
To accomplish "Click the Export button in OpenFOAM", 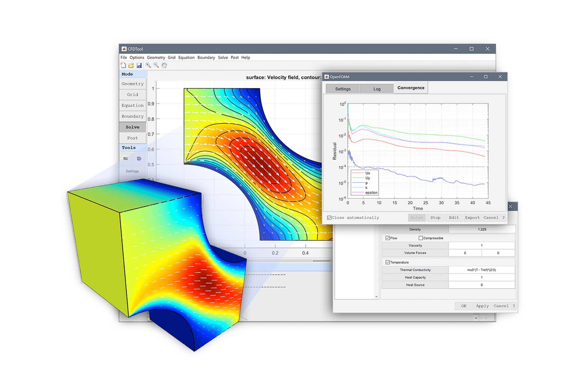I will pyautogui.click(x=472, y=218).
